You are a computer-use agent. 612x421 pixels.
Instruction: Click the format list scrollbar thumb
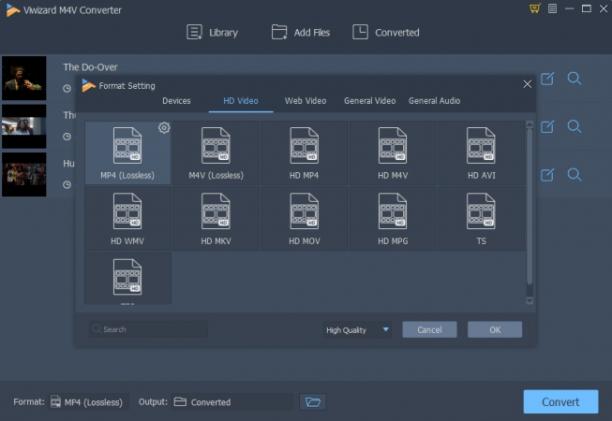point(529,207)
